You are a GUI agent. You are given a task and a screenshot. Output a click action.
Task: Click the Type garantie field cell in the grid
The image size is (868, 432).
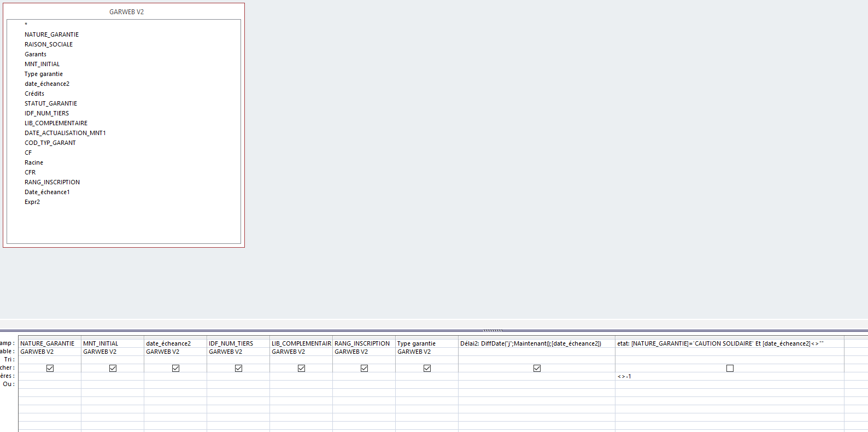[427, 343]
